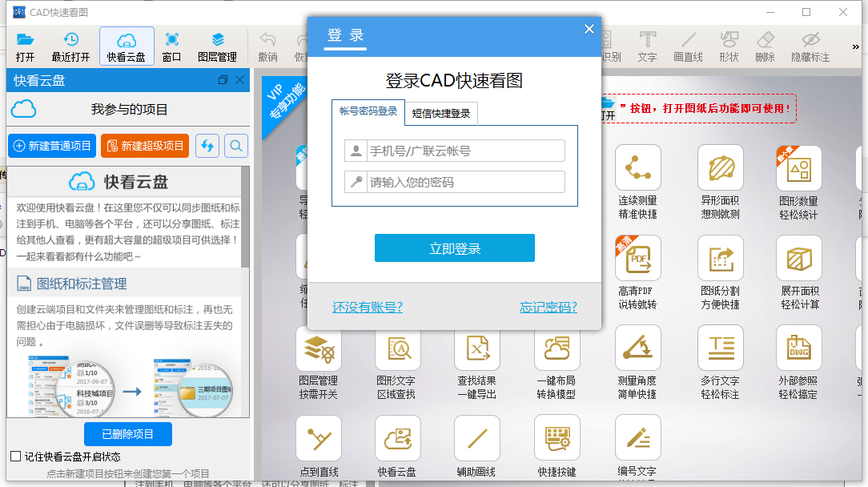The image size is (868, 487).
Task: Select the 画直线 line tool
Action: (x=688, y=46)
